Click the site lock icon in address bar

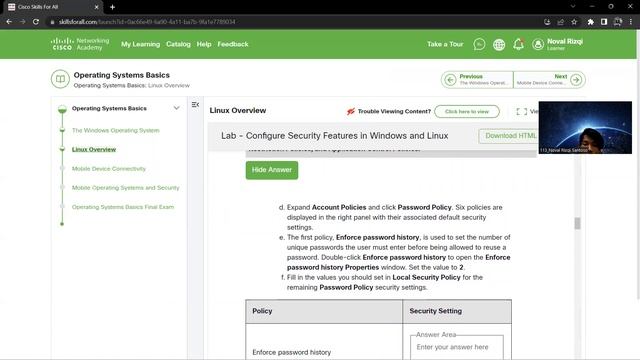coord(52,22)
